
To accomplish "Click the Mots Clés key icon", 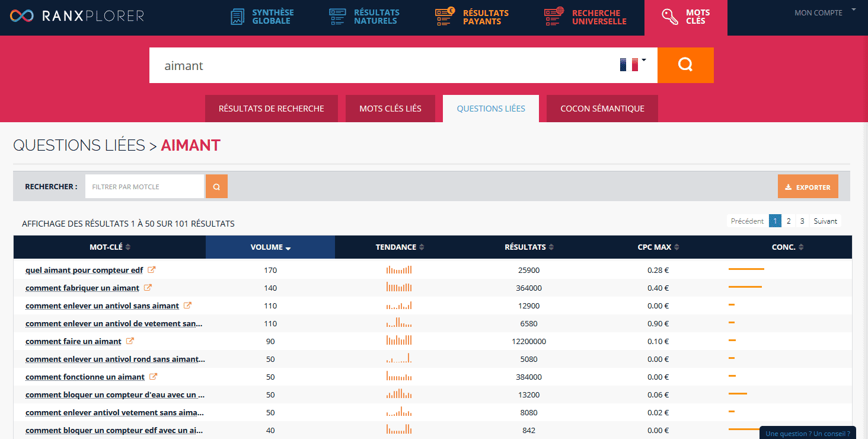I will click(x=670, y=17).
